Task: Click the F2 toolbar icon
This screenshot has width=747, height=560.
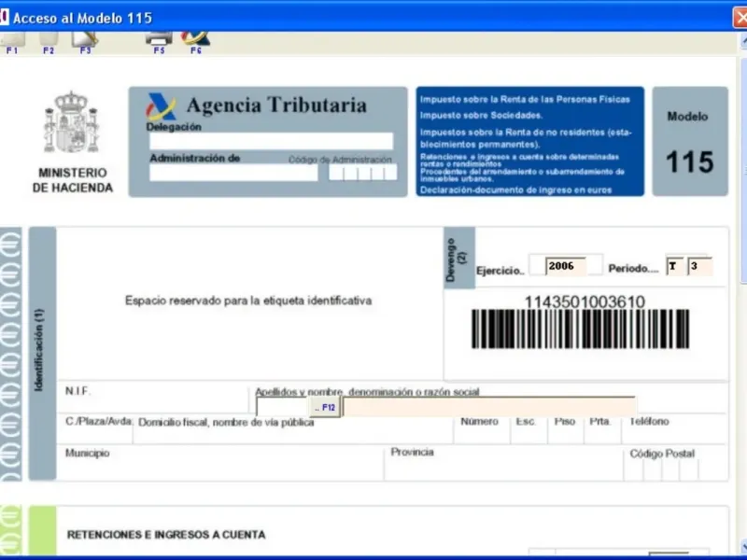Action: [x=49, y=42]
